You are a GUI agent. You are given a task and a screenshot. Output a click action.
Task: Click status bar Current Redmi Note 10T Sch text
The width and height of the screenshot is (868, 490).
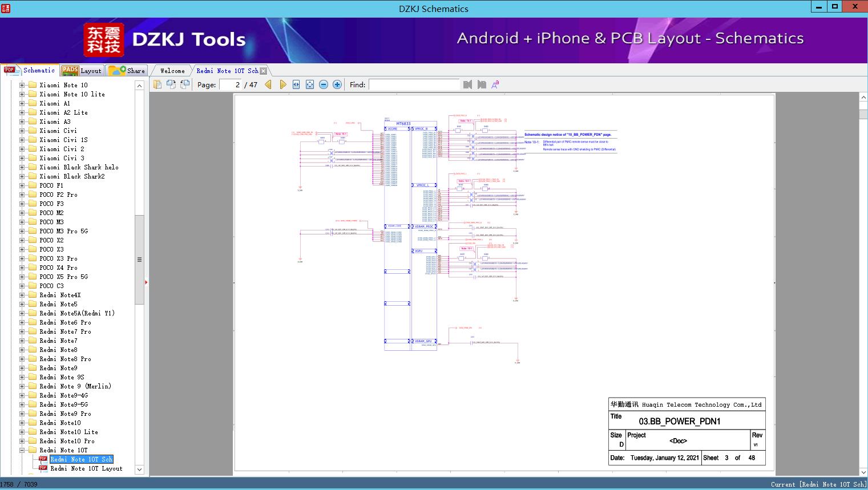(x=818, y=484)
